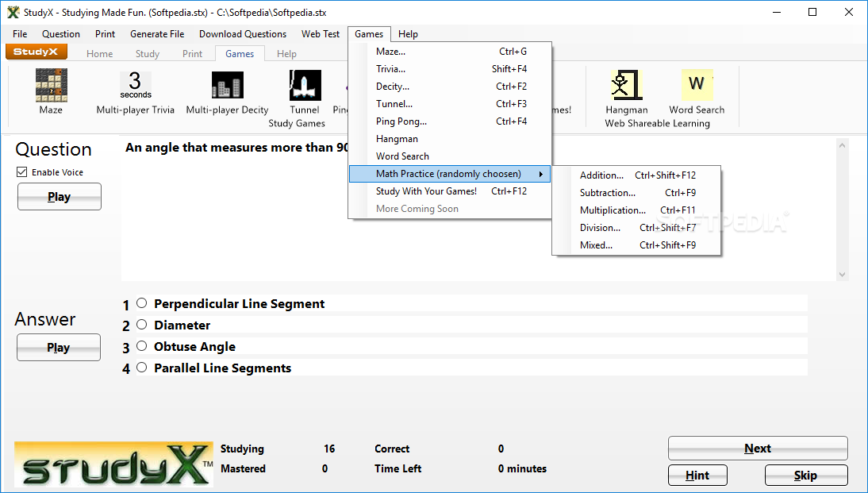Select answer 2 Diameter radio button
This screenshot has height=493, width=868.
pos(142,325)
